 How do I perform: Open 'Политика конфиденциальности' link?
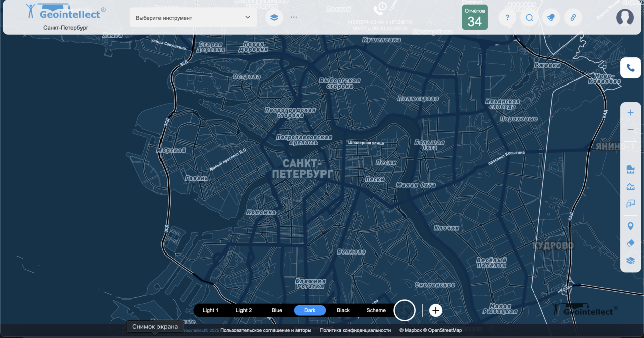(355, 330)
